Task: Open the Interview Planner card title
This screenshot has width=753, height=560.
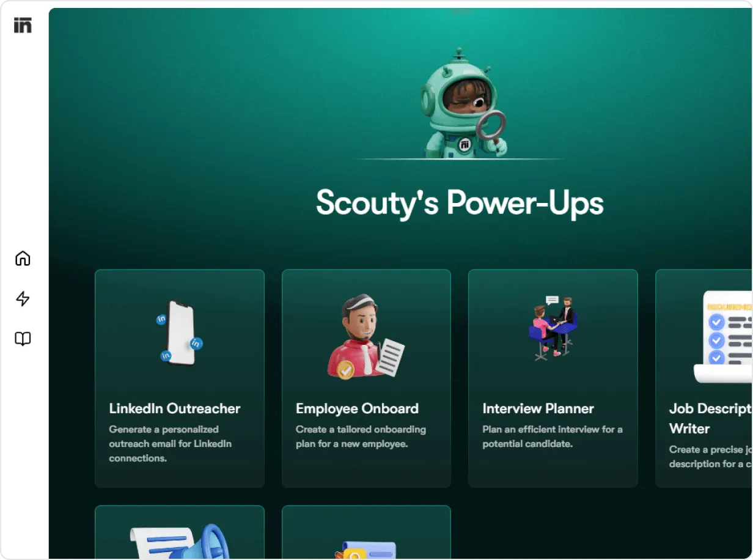Action: pos(538,408)
